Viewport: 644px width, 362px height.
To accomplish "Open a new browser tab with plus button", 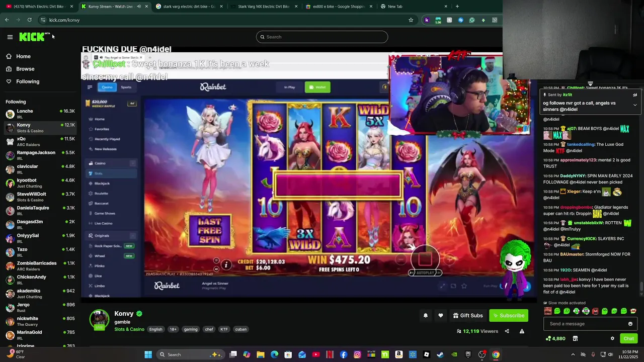I will (x=457, y=7).
